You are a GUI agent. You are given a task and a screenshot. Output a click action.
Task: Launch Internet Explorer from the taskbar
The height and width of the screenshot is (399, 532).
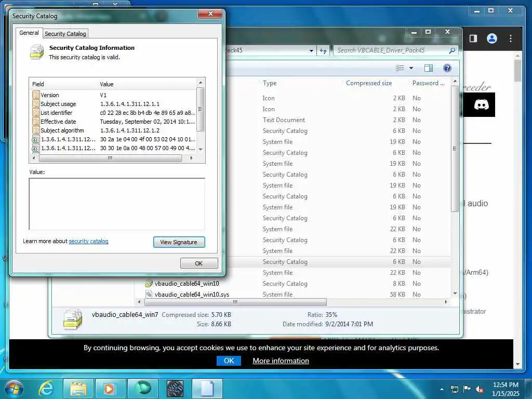[x=46, y=389]
